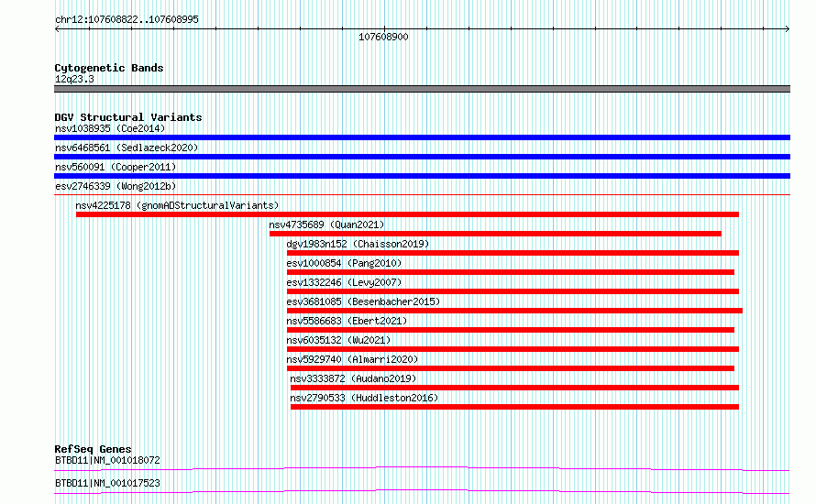This screenshot has width=816, height=504.
Task: Click the magenta line for BTBD11|NM_001017523
Action: (x=422, y=491)
